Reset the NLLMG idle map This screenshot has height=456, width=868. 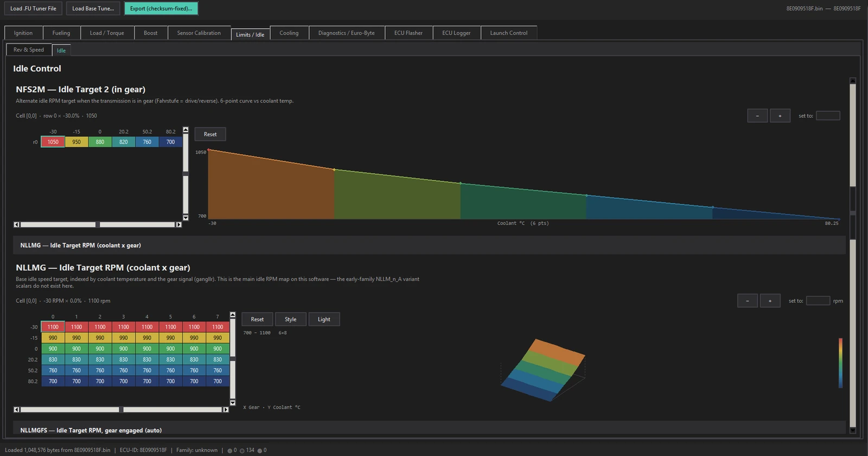coord(257,319)
